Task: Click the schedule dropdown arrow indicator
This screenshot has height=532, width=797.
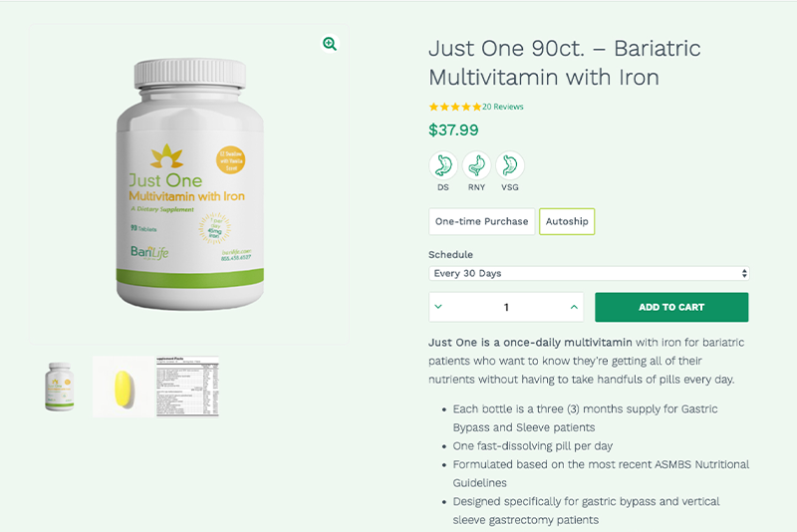Action: (744, 273)
